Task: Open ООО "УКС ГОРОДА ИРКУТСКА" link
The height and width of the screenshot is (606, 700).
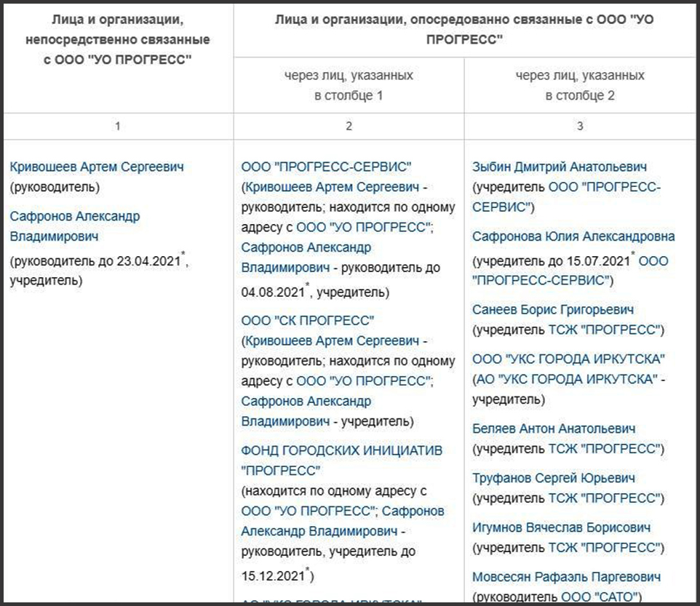Action: (568, 359)
